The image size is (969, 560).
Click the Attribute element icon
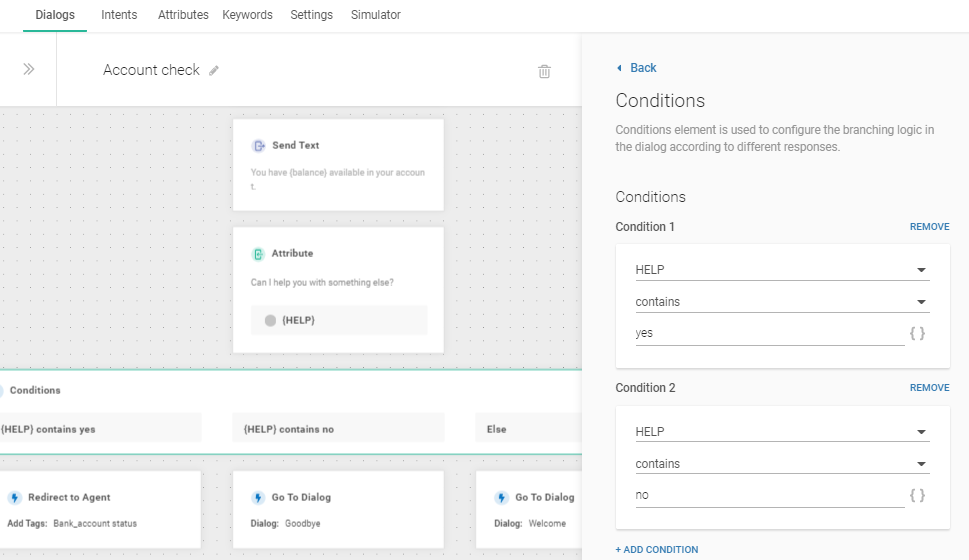pyautogui.click(x=258, y=254)
